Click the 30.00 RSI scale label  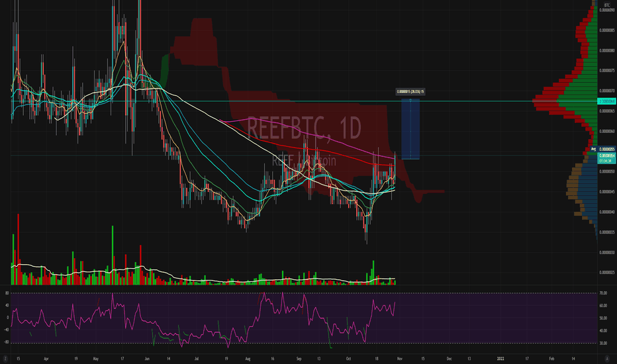pos(603,343)
